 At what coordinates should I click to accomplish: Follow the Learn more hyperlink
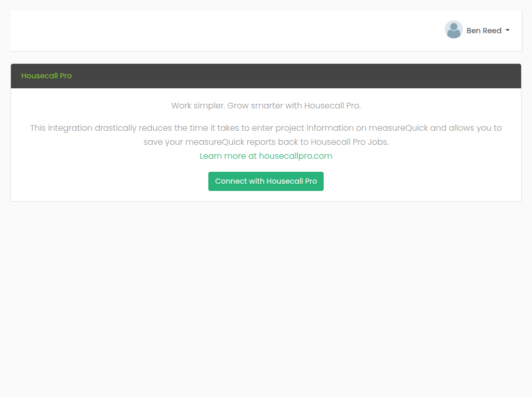click(266, 156)
